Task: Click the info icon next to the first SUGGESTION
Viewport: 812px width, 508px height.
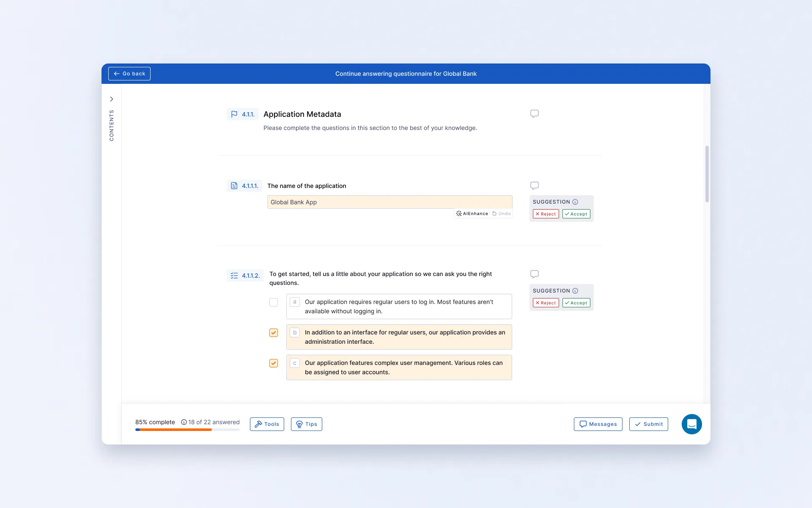Action: click(575, 202)
